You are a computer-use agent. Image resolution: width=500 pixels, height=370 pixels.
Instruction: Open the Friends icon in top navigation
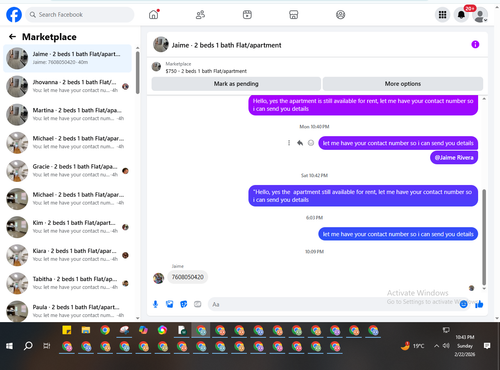pos(200,15)
